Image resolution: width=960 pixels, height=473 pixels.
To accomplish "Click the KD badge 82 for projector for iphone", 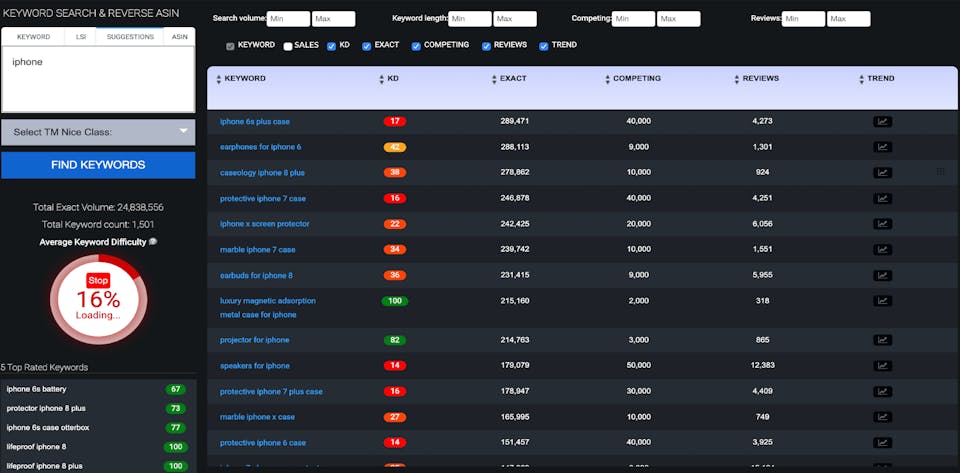I will [394, 340].
